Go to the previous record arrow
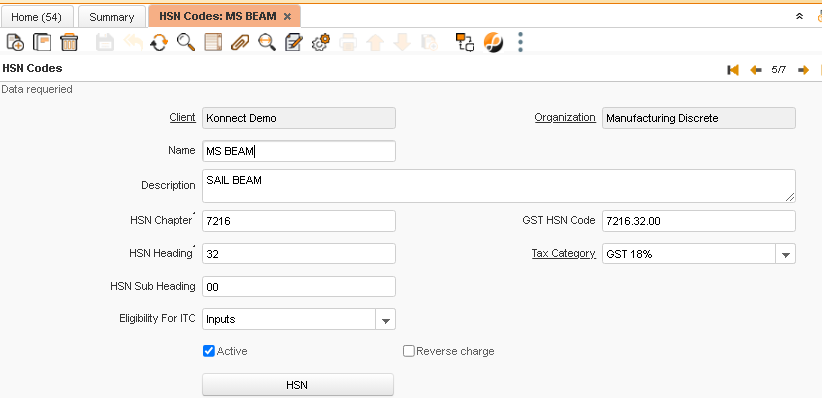 click(x=755, y=70)
